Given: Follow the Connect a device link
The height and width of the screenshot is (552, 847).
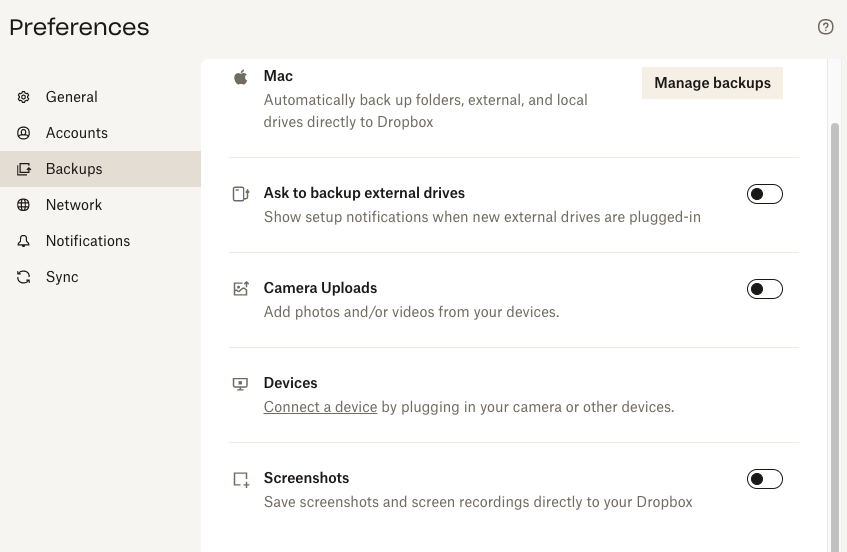Looking at the screenshot, I should (x=320, y=407).
